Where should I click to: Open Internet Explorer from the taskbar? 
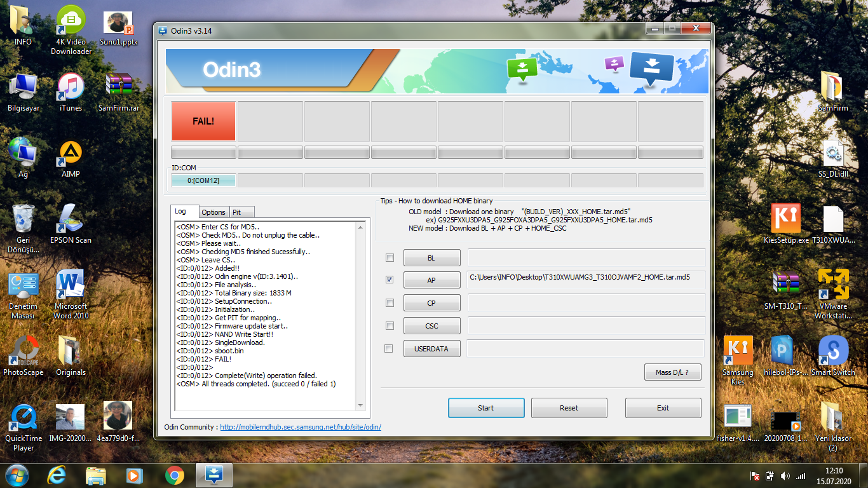coord(58,475)
